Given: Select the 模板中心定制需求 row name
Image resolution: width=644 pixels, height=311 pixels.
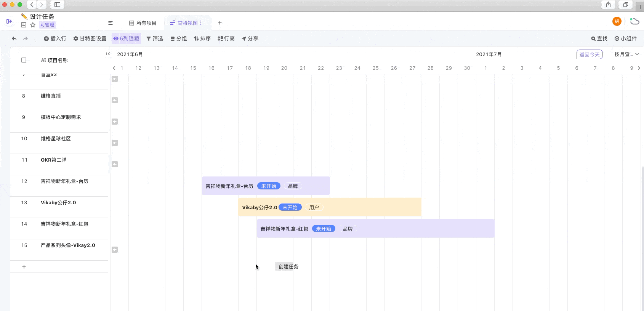Looking at the screenshot, I should [61, 117].
